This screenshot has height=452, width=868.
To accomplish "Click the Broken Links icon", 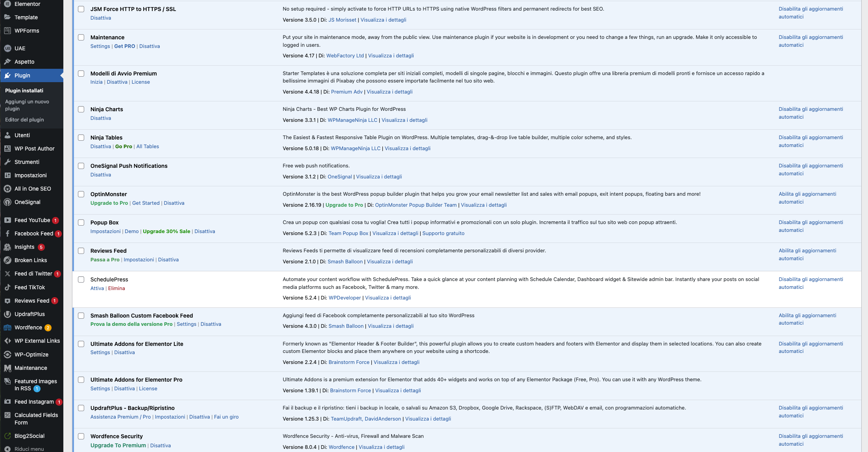I will tap(7, 260).
